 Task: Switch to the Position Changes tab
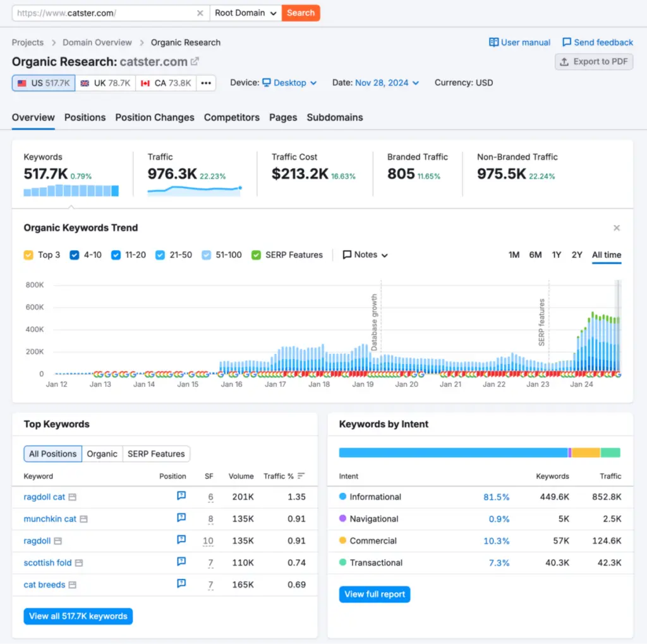coord(155,118)
